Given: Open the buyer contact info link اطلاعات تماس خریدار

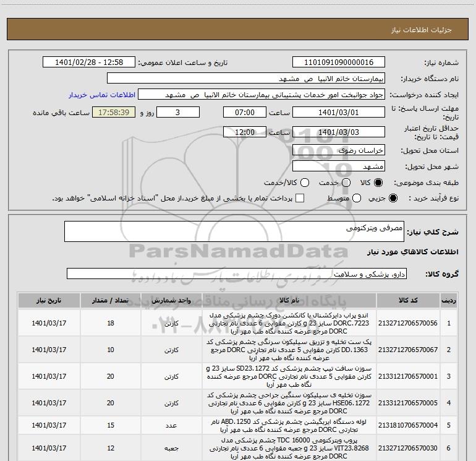Looking at the screenshot, I should coord(102,95).
